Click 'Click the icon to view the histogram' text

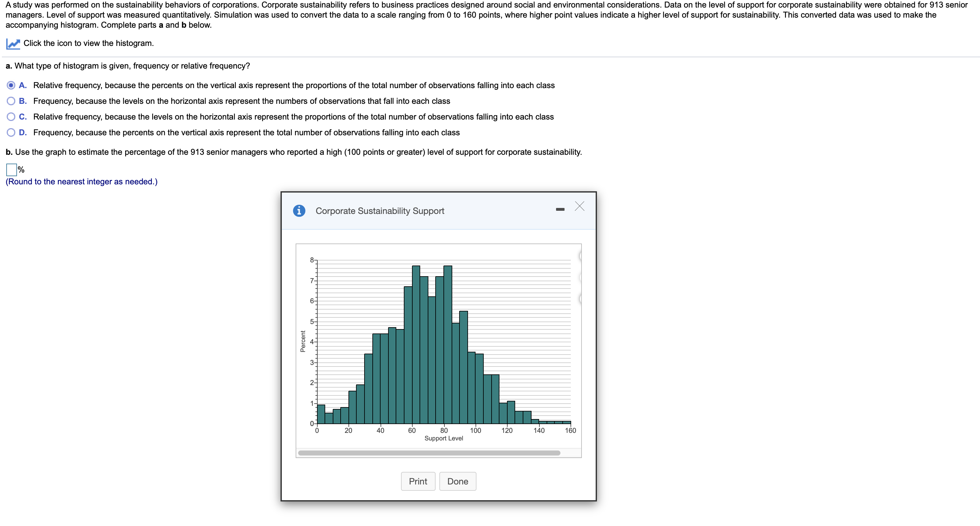click(x=89, y=43)
